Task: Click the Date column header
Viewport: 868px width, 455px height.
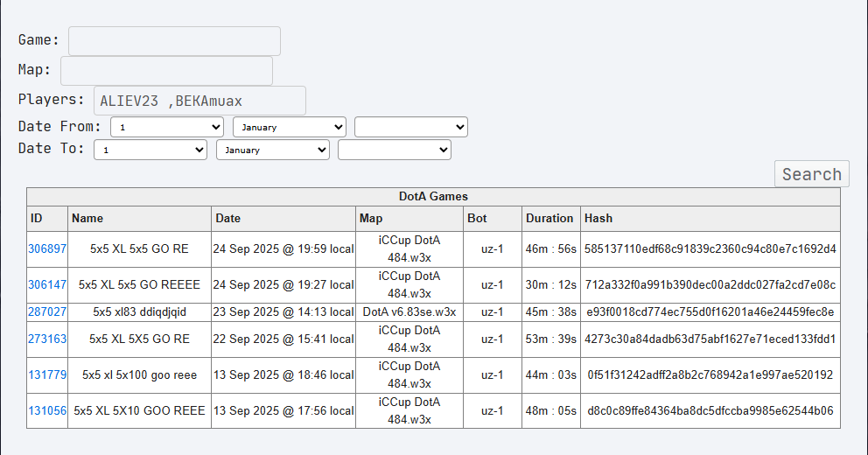Action: [x=228, y=219]
